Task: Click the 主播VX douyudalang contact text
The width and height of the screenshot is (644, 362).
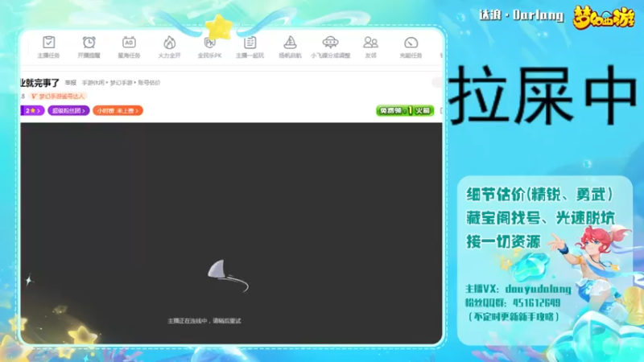Action: 518,289
